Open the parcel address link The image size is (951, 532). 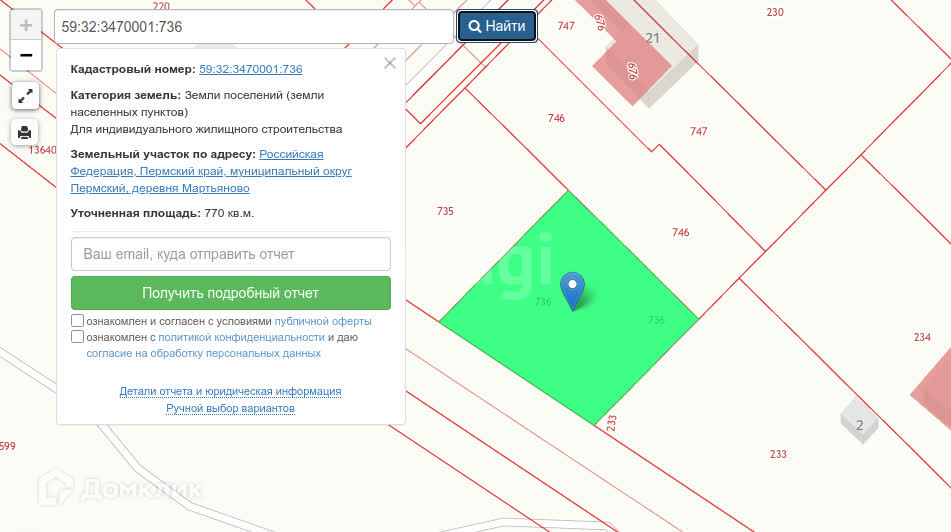pyautogui.click(x=211, y=171)
